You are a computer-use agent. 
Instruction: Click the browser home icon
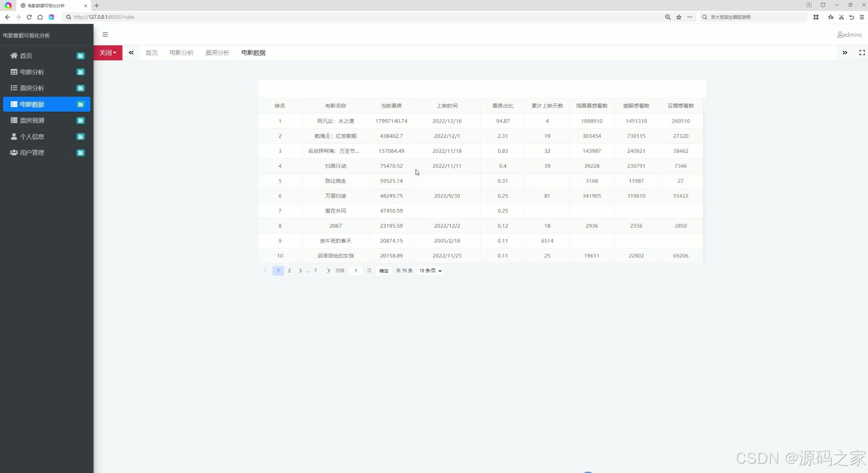pos(40,17)
